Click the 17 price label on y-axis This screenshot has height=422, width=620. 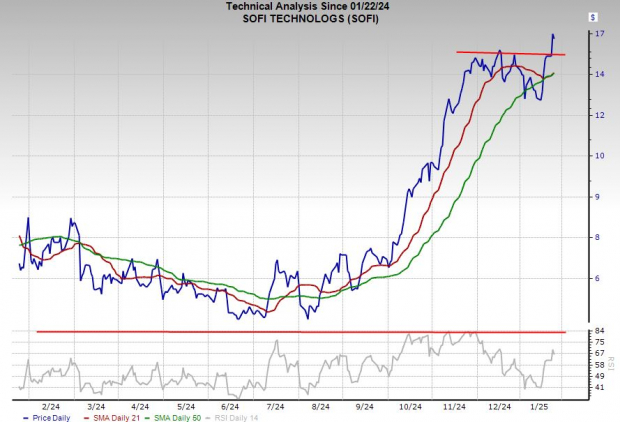pyautogui.click(x=599, y=34)
